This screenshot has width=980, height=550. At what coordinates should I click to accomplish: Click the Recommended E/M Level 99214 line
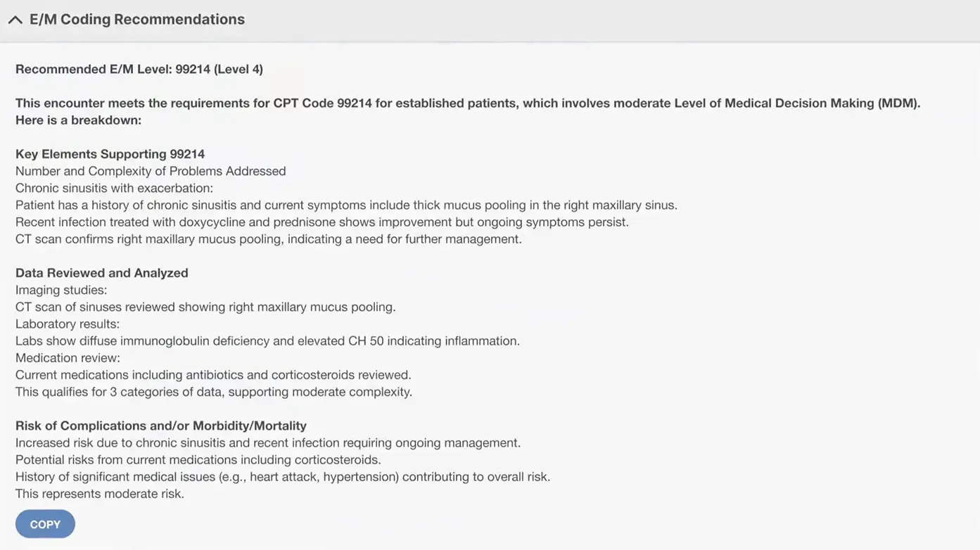[x=139, y=69]
